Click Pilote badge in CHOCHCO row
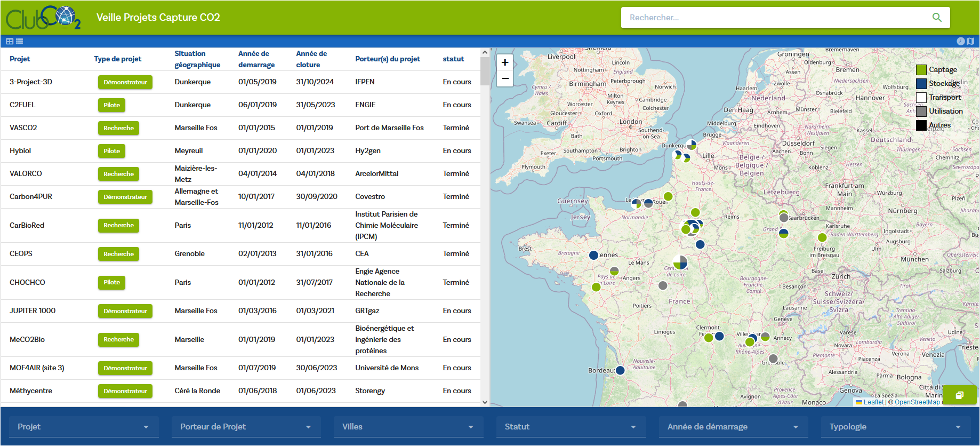The height and width of the screenshot is (446, 980). coord(111,282)
